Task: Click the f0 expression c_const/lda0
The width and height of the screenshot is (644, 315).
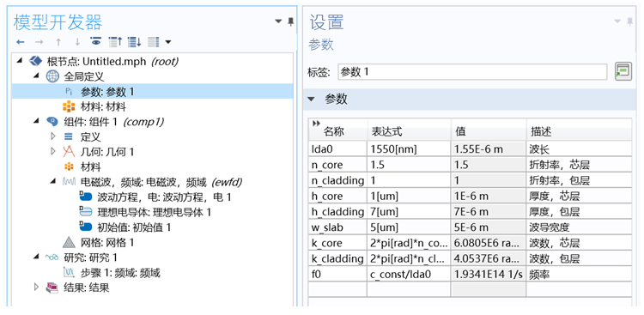Action: click(409, 275)
